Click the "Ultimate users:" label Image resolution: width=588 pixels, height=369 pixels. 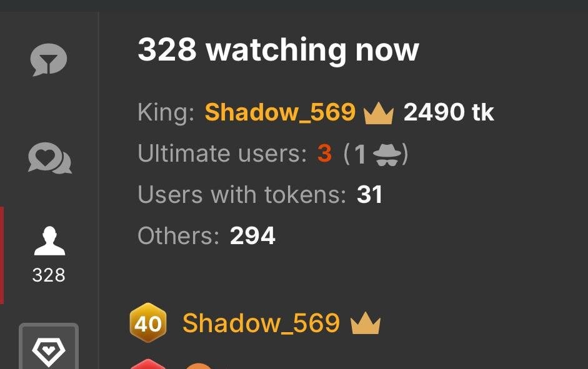[222, 153]
